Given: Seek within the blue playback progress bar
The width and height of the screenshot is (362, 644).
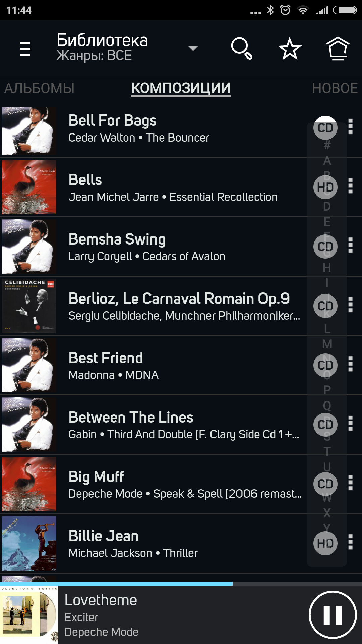Looking at the screenshot, I should (181, 584).
